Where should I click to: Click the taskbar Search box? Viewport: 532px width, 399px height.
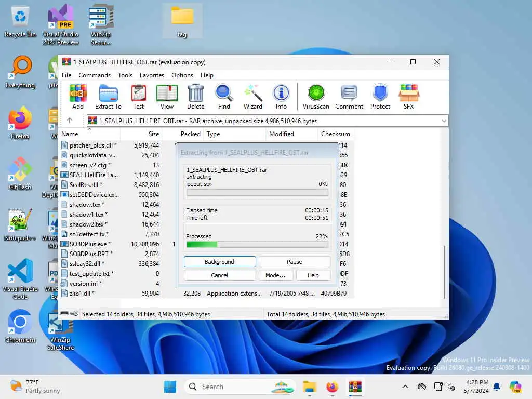point(240,387)
